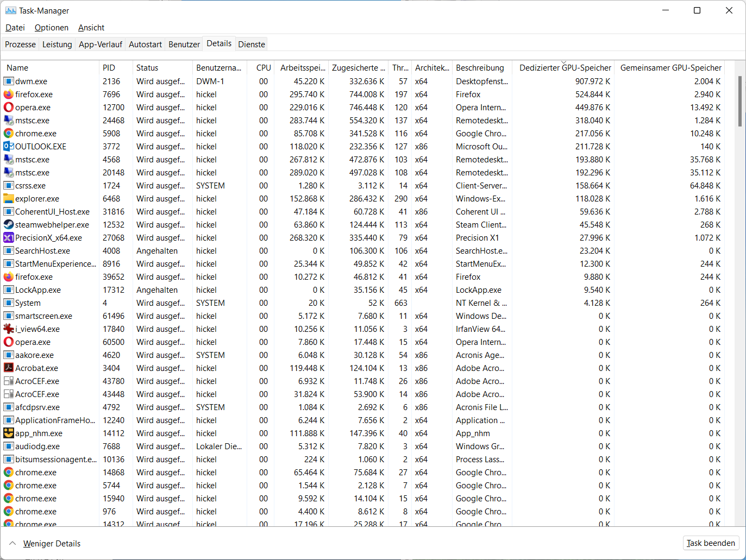Screen dimensions: 746x560
Task: Switch to the Autostart tab
Action: pyautogui.click(x=145, y=45)
